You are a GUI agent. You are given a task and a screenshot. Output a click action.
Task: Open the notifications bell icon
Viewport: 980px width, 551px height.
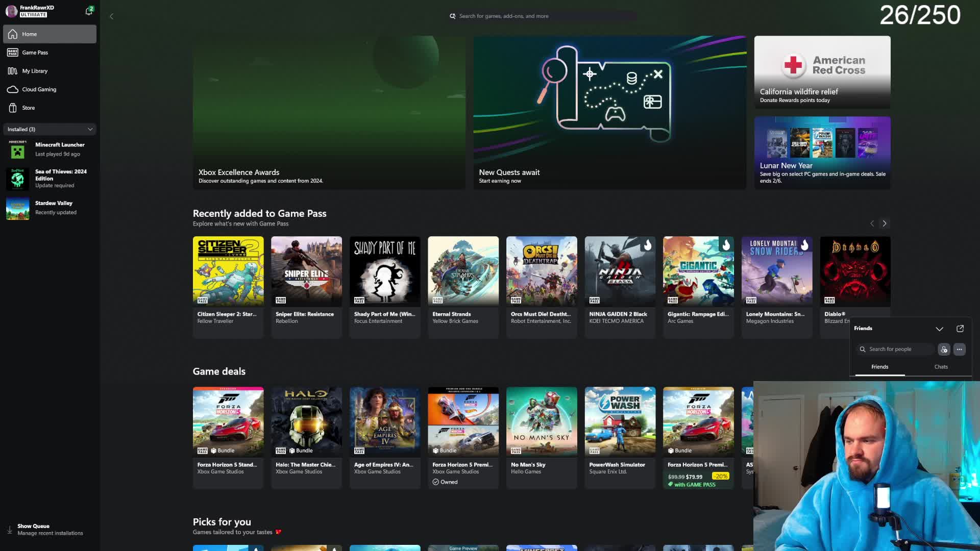(89, 11)
